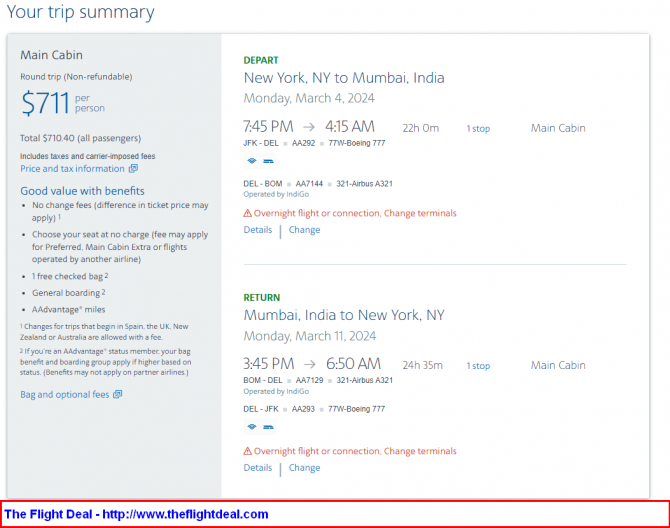Click General boarding bullet
Viewport: 670px width, 528px height.
[x=68, y=293]
